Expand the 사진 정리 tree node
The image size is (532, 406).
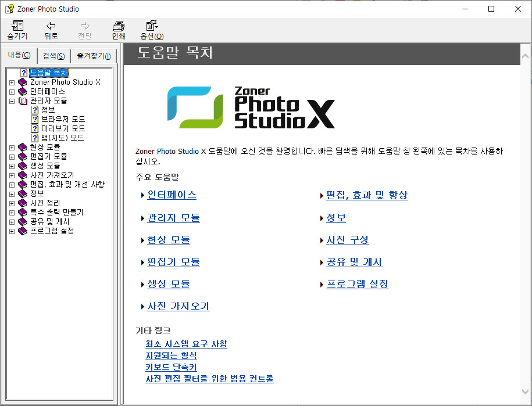[12, 203]
